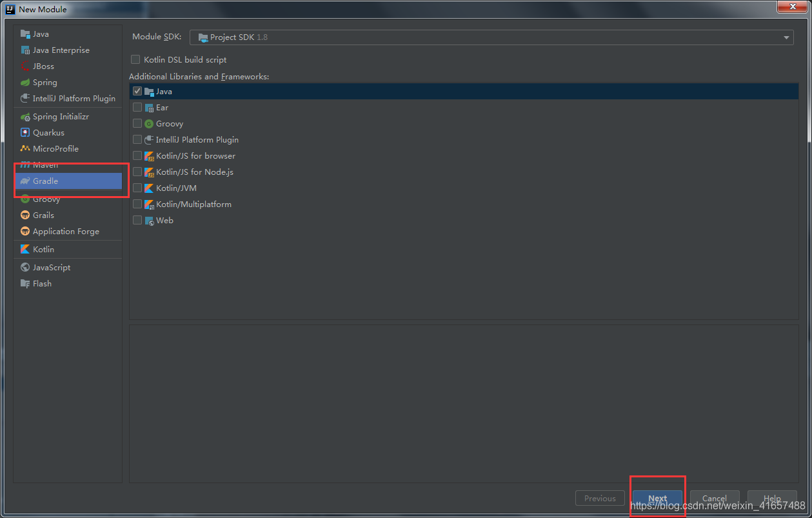Viewport: 812px width, 518px height.
Task: Check the Kotlin/JVM checkbox
Action: pyautogui.click(x=137, y=188)
